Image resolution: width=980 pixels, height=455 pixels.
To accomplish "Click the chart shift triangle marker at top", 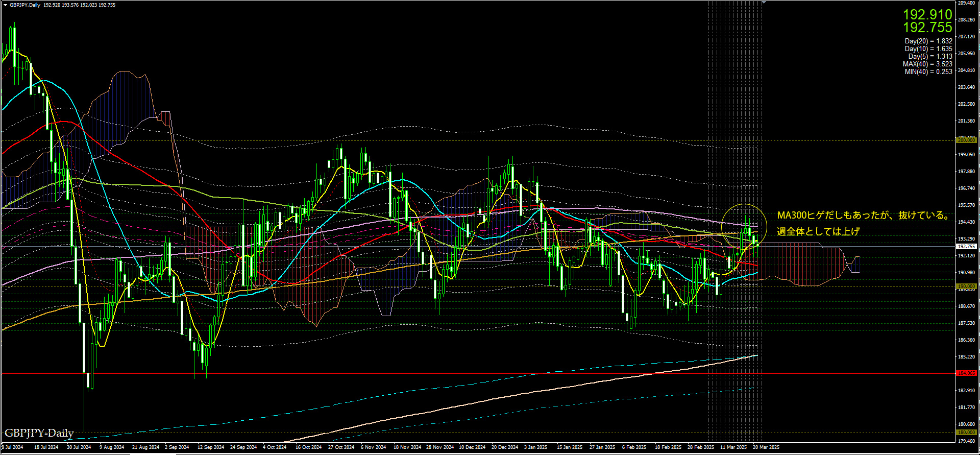I will [764, 3].
